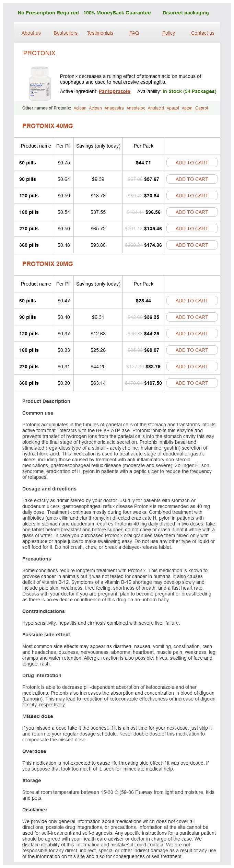Click the Anesteloc alternative name link
This screenshot has height=868, width=234.
[136, 108]
